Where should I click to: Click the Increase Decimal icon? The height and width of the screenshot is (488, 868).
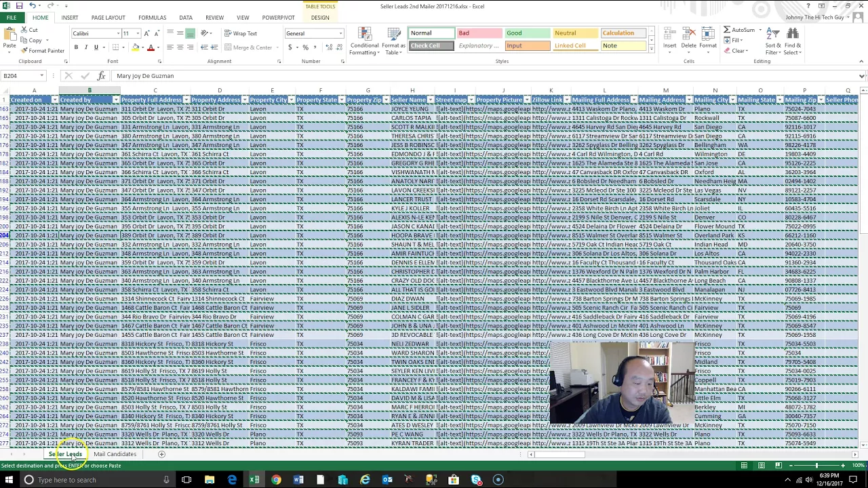click(329, 47)
